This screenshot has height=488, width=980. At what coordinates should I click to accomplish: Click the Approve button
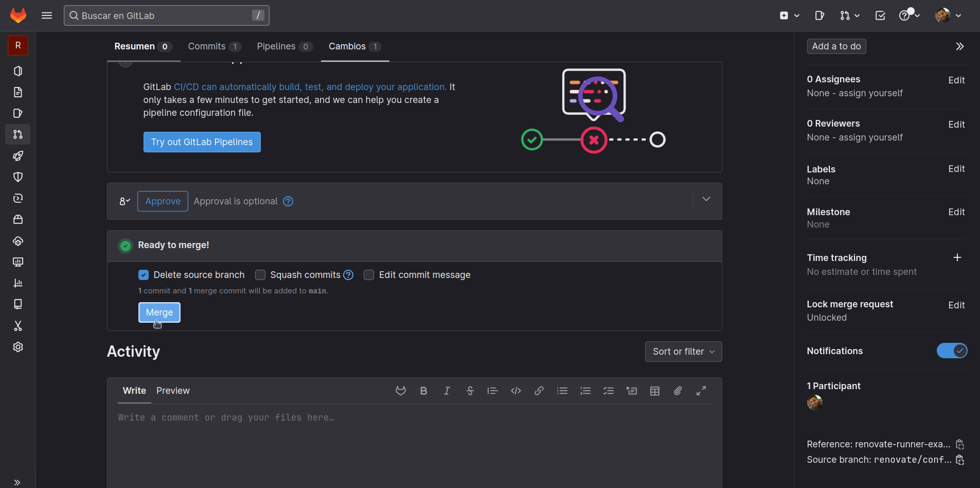(x=163, y=201)
